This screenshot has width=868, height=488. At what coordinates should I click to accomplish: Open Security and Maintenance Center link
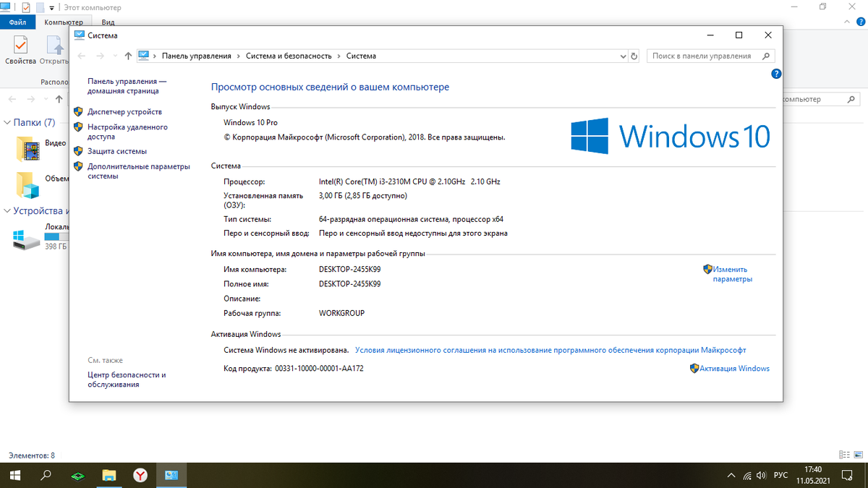click(127, 380)
